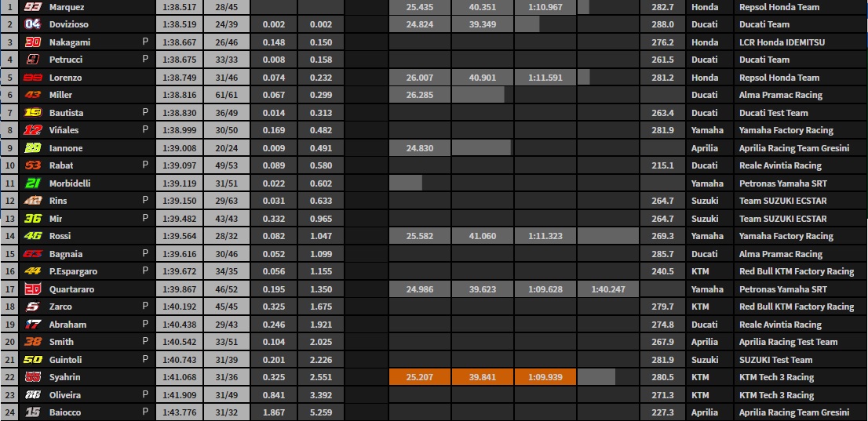This screenshot has width=868, height=421.
Task: Click Aprilia Racing Test Team entry
Action: click(x=788, y=342)
